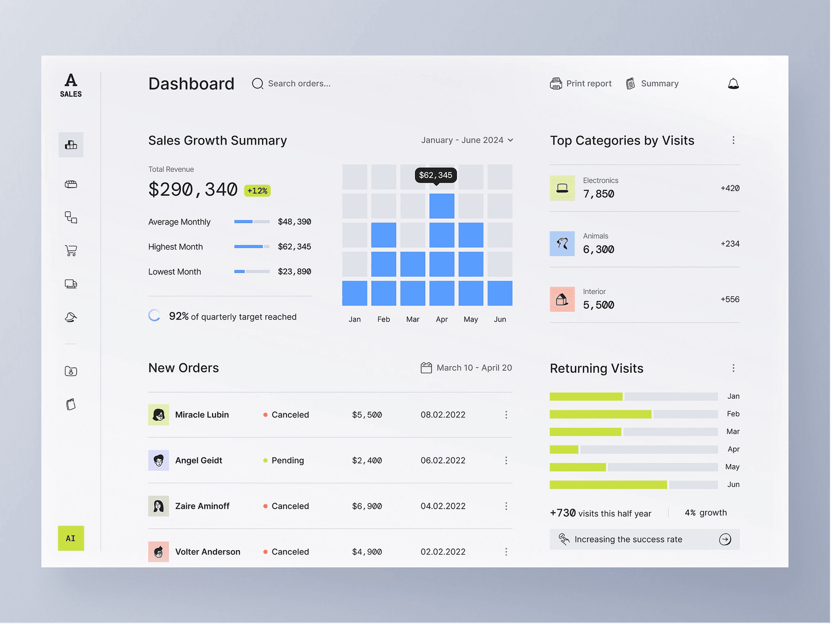Select the shopping cart icon in sidebar
This screenshot has width=840, height=633.
click(x=71, y=251)
